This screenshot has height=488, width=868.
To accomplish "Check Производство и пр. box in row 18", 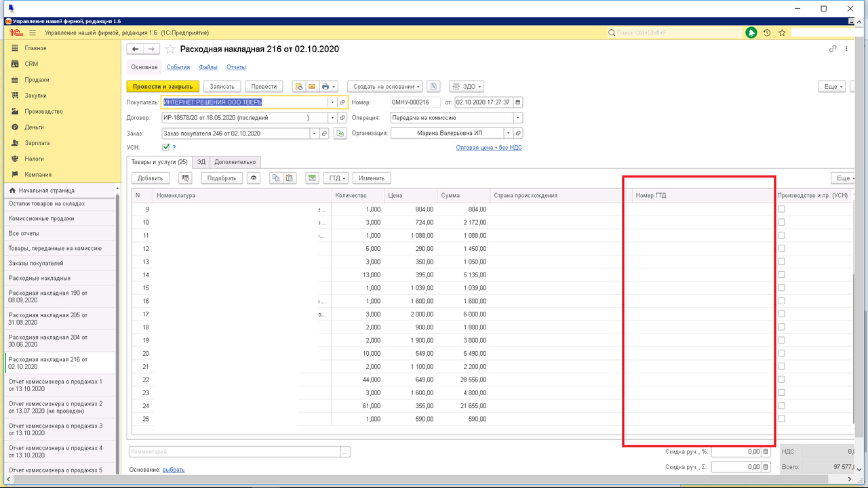I will coord(781,327).
